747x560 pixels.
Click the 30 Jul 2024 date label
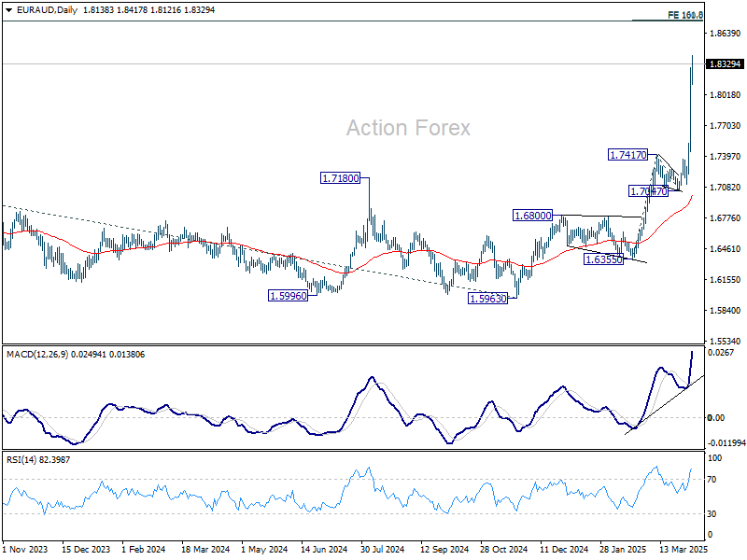point(382,550)
